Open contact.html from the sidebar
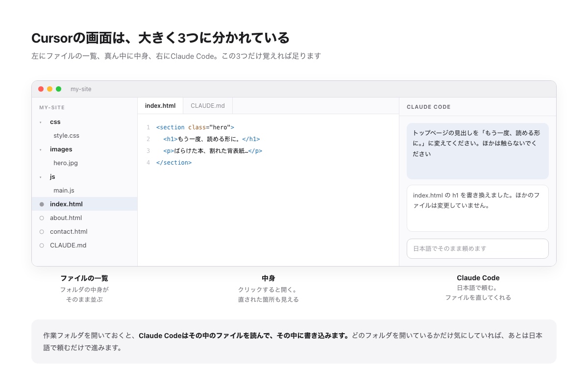Viewport: 588px width, 391px height. (x=69, y=231)
